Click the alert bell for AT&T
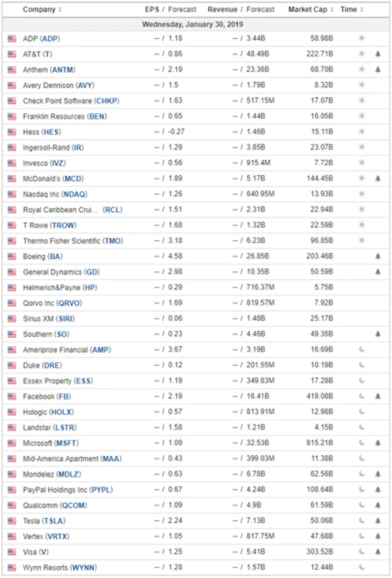The height and width of the screenshot is (578, 392). 378,54
